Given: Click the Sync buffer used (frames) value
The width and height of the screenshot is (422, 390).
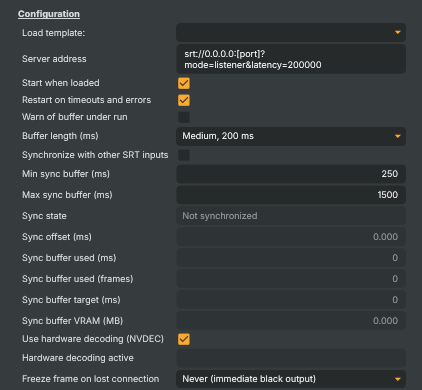Looking at the screenshot, I should 291,279.
